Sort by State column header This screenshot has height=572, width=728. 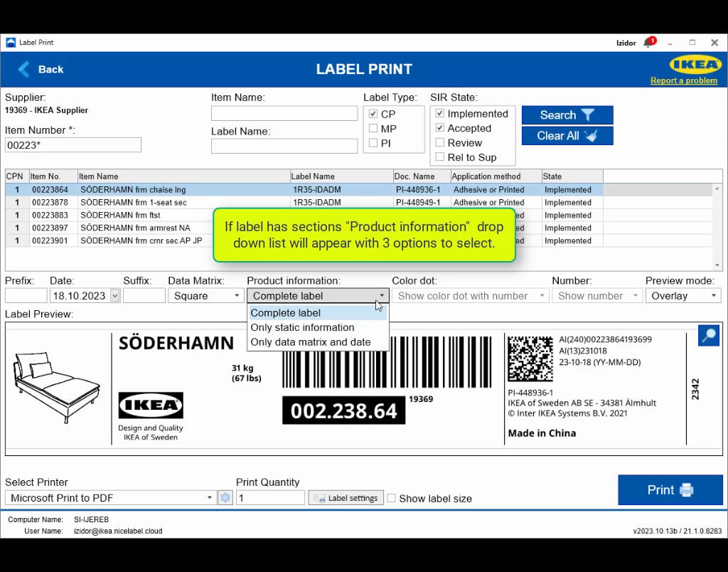point(572,176)
